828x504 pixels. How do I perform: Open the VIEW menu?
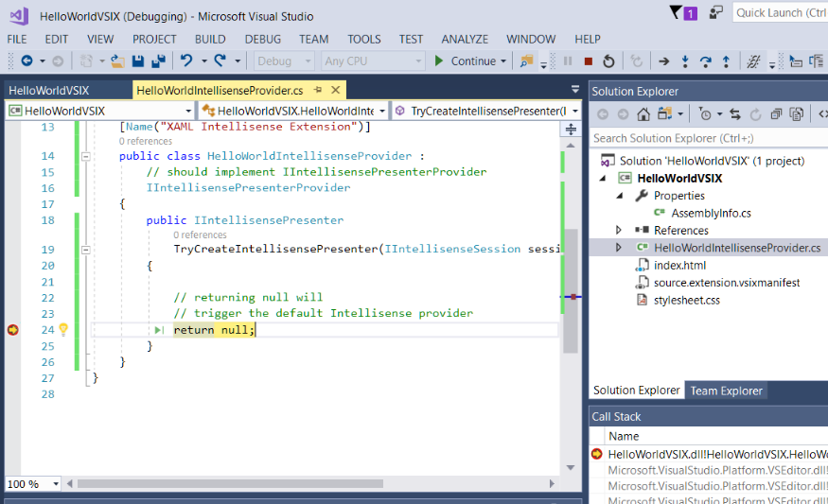click(x=100, y=39)
